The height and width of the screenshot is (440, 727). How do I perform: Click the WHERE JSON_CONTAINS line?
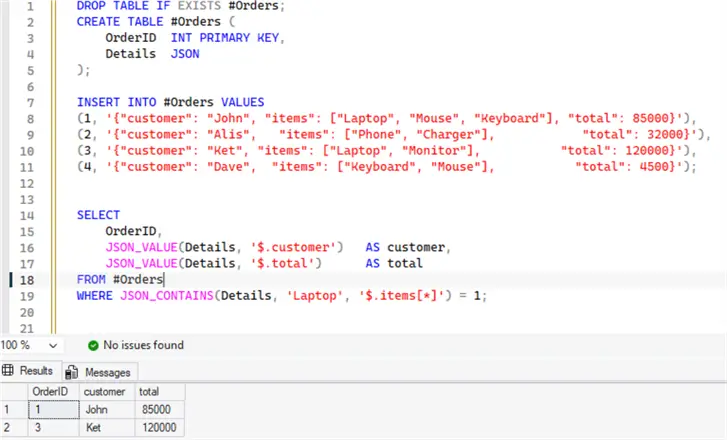[x=282, y=296]
